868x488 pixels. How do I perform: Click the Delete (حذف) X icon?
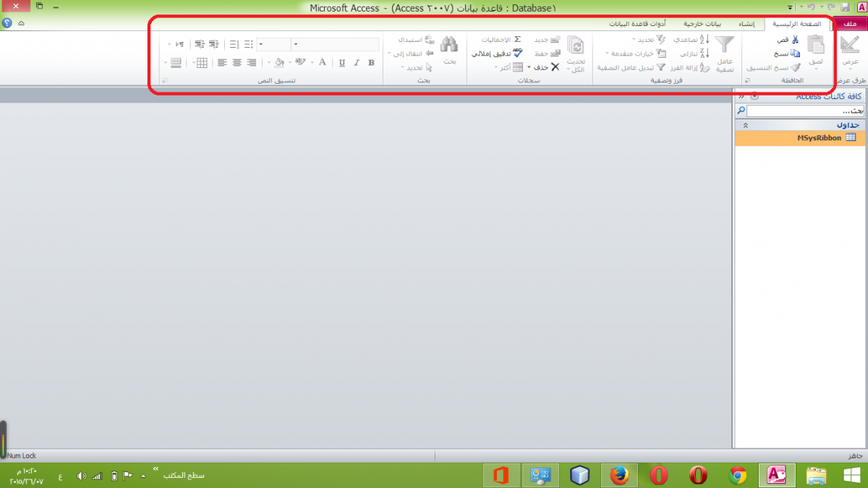(556, 67)
